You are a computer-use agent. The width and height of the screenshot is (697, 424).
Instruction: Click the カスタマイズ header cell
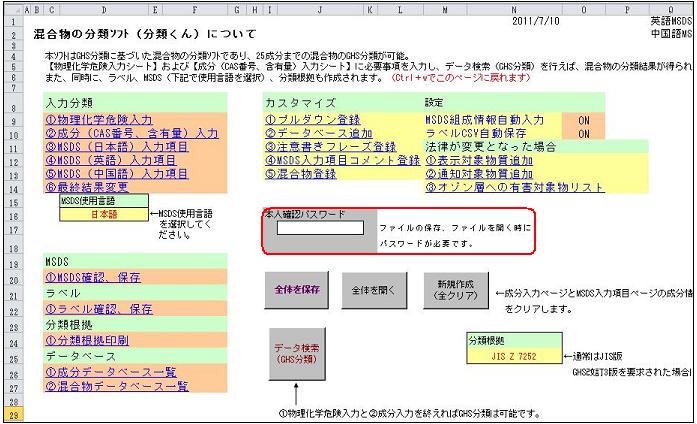point(343,103)
